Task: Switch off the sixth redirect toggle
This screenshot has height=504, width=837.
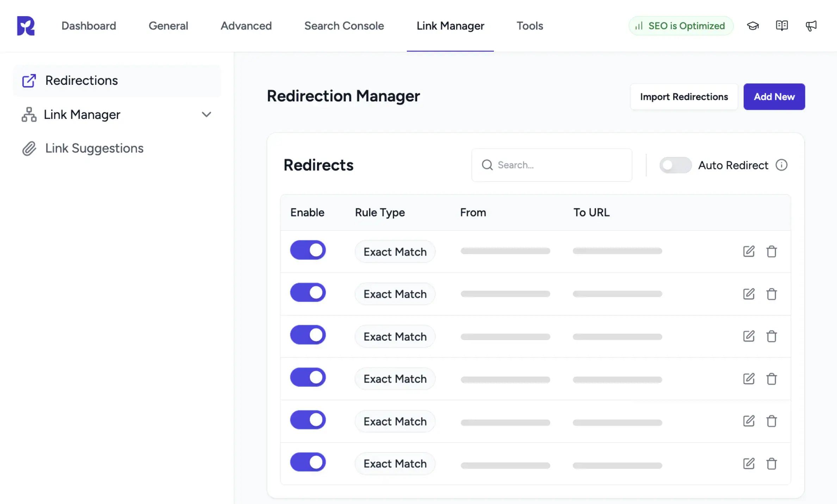Action: pyautogui.click(x=308, y=462)
